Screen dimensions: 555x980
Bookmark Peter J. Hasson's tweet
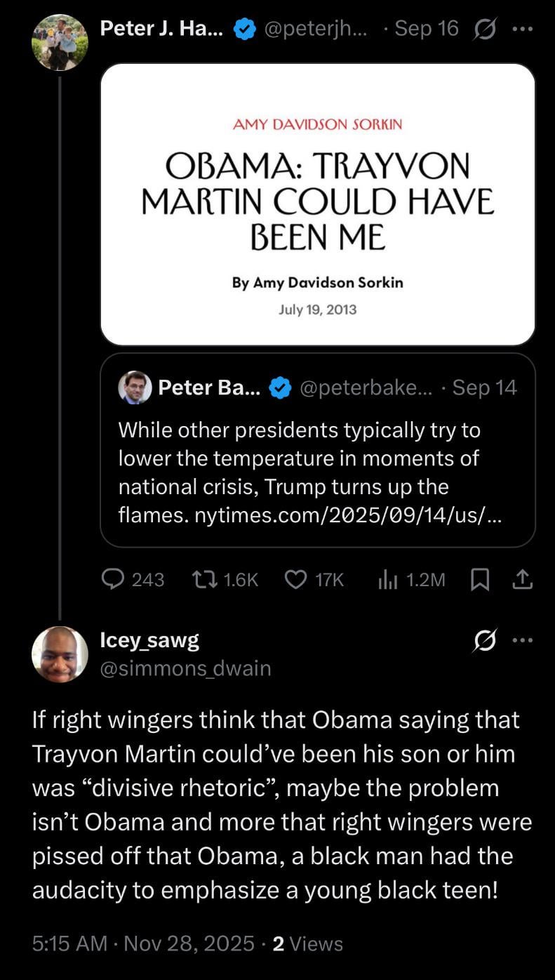point(480,578)
